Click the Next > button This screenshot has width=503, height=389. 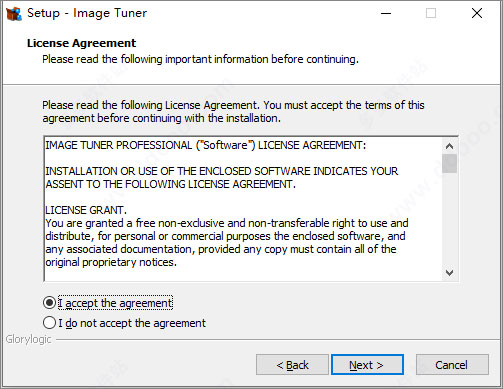[367, 365]
